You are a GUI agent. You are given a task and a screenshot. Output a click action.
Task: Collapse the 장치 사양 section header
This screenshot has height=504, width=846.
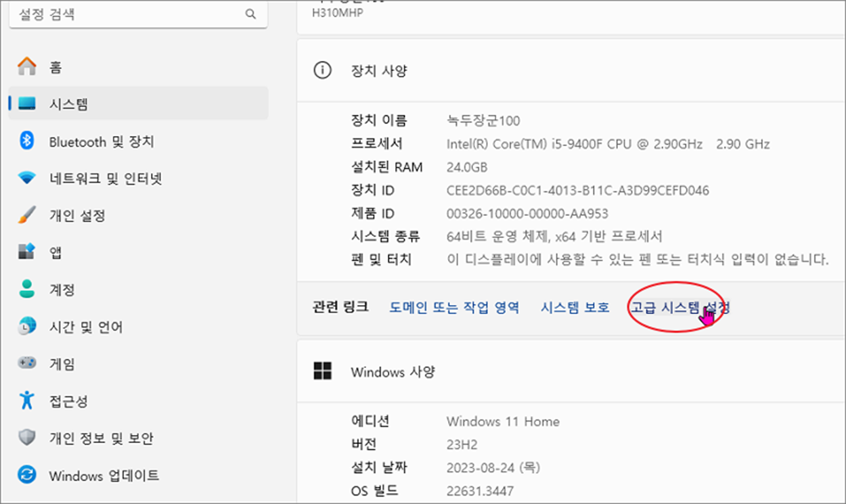(x=571, y=70)
